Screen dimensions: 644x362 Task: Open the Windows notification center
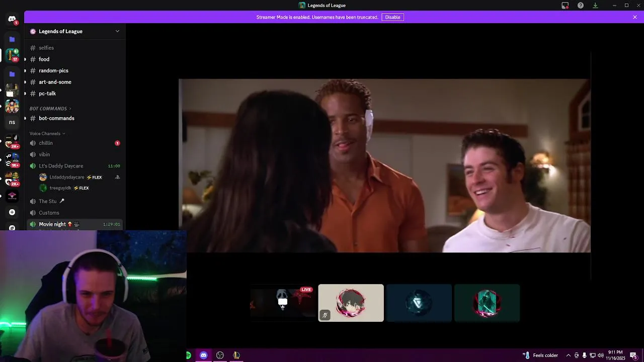coord(633,355)
